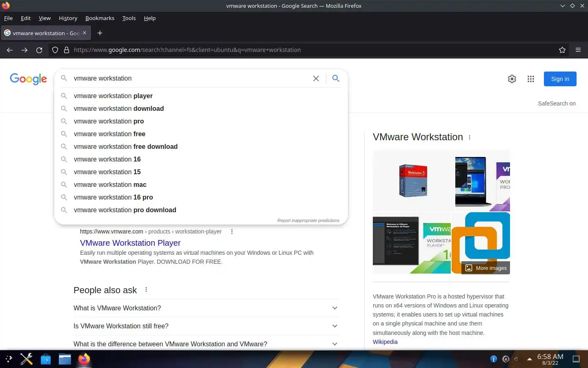Open the Wikipedia link in knowledge panel
Image resolution: width=588 pixels, height=368 pixels.
coord(385,342)
